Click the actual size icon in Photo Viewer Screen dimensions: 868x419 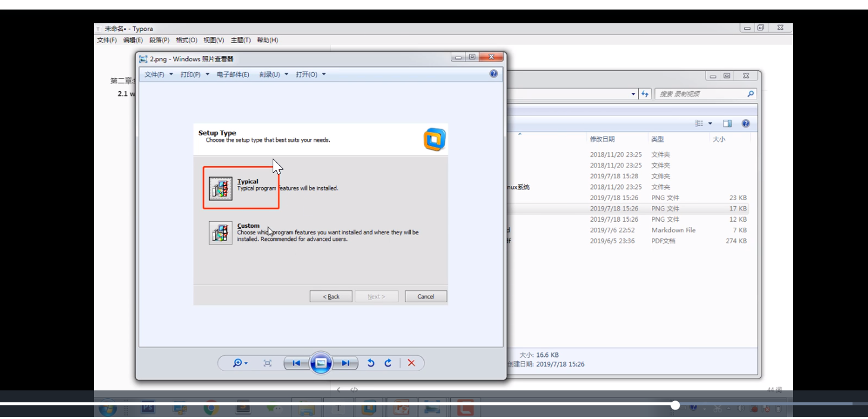pyautogui.click(x=267, y=363)
